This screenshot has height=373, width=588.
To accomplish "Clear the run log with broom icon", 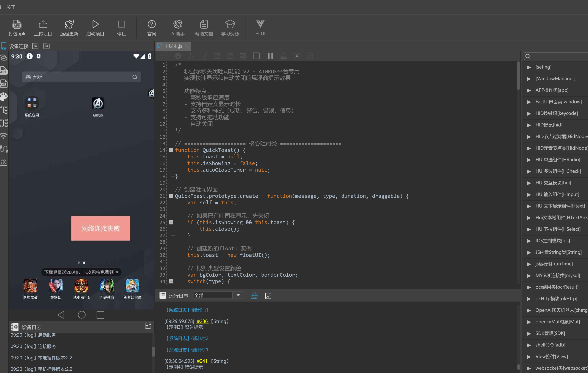I will 254,295.
